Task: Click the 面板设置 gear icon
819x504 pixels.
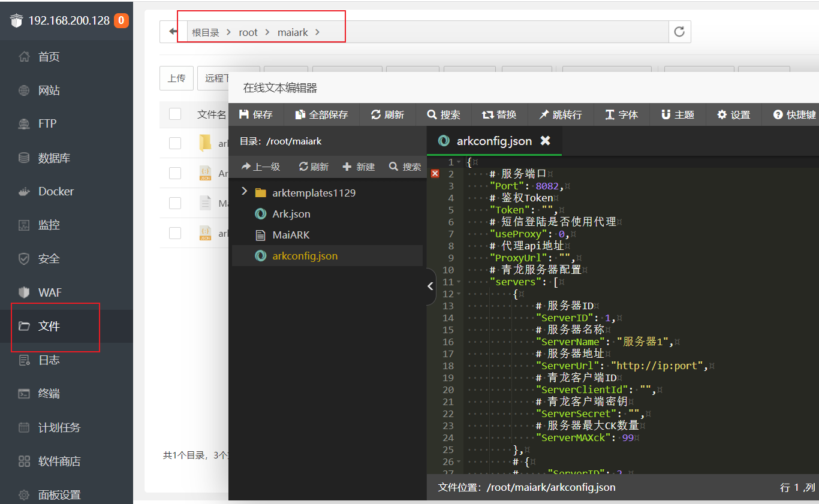Action: pyautogui.click(x=24, y=495)
